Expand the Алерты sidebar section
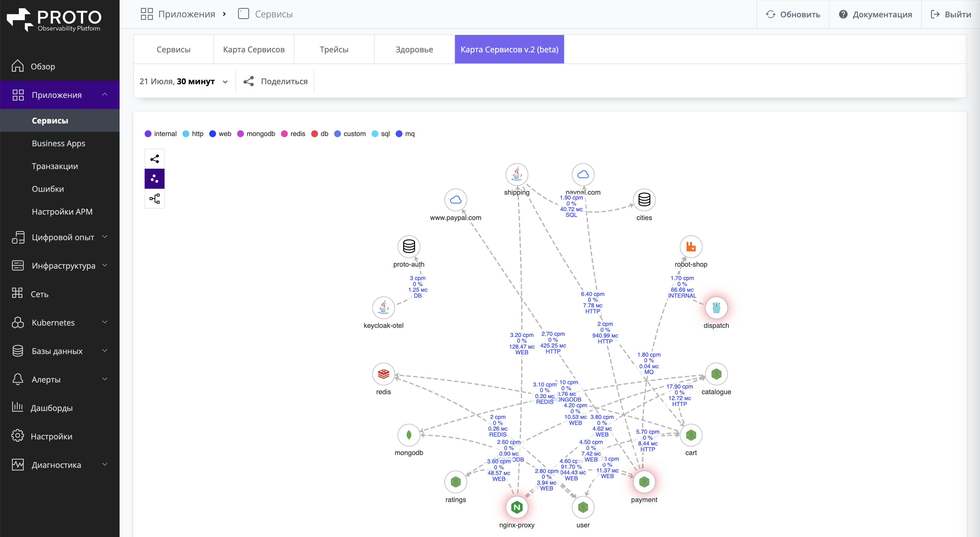Screen dimensions: 980x537 tap(60, 379)
